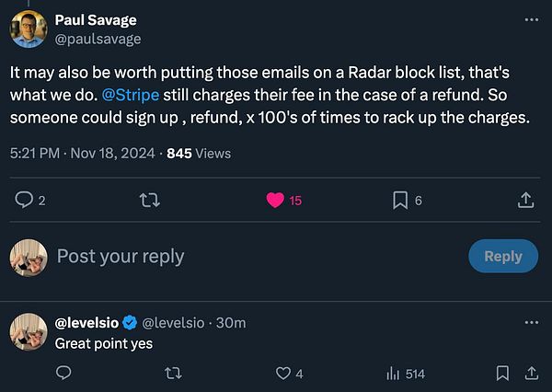Comment on levelsio's reply
Viewport: 552px width, 392px height.
pos(63,373)
